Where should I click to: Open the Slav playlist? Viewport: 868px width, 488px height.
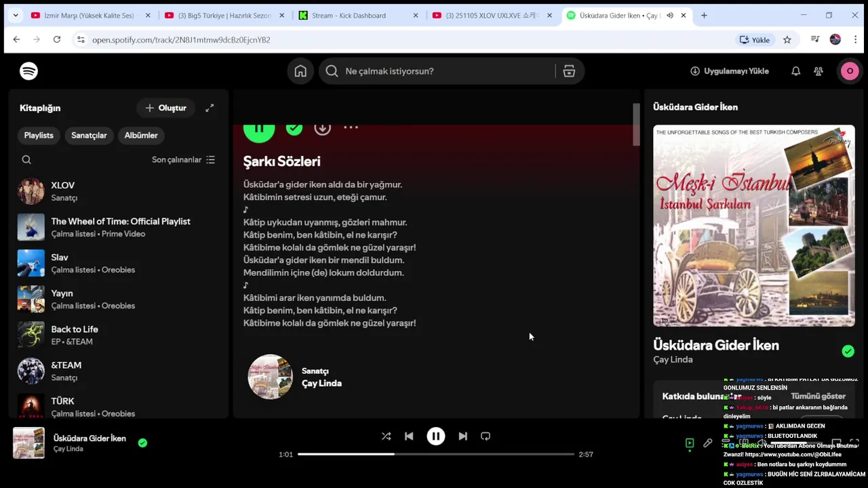pos(119,263)
